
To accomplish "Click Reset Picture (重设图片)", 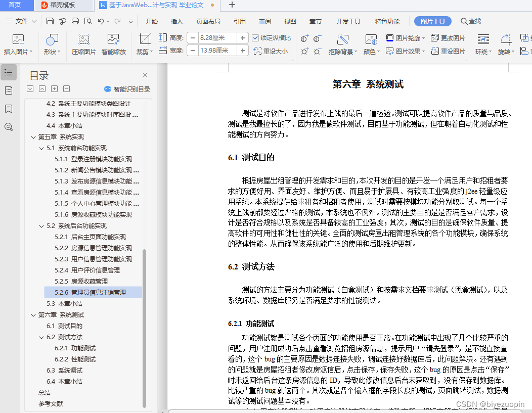I will [x=448, y=51].
